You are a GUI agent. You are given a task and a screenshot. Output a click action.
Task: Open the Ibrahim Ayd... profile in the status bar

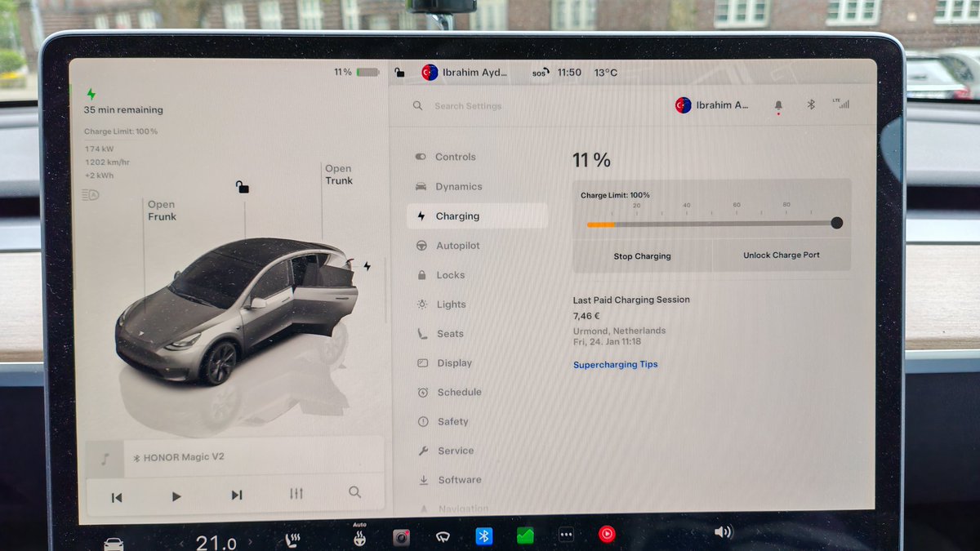click(x=465, y=72)
